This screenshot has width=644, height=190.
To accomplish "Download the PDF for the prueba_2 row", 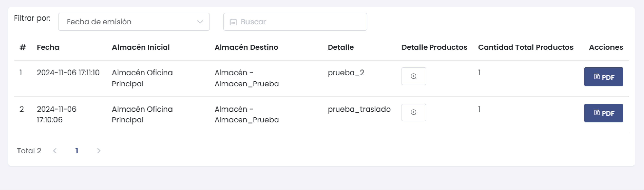I will (603, 77).
